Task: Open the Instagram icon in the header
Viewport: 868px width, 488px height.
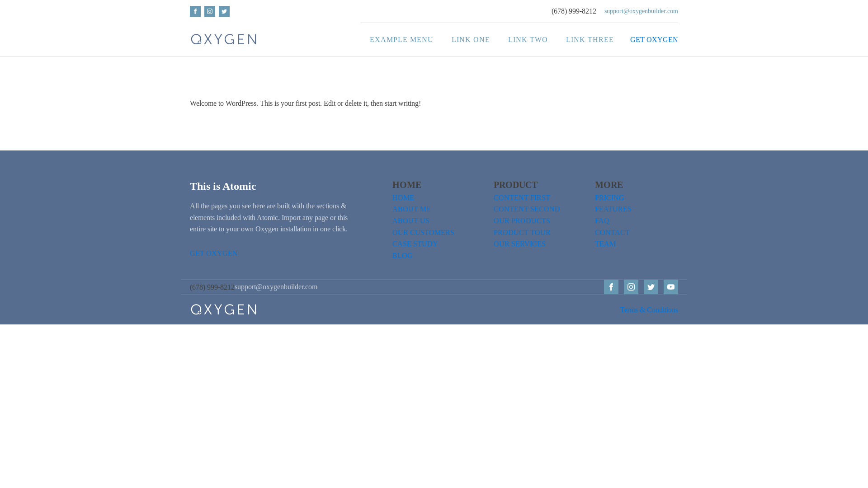Action: coord(210,11)
